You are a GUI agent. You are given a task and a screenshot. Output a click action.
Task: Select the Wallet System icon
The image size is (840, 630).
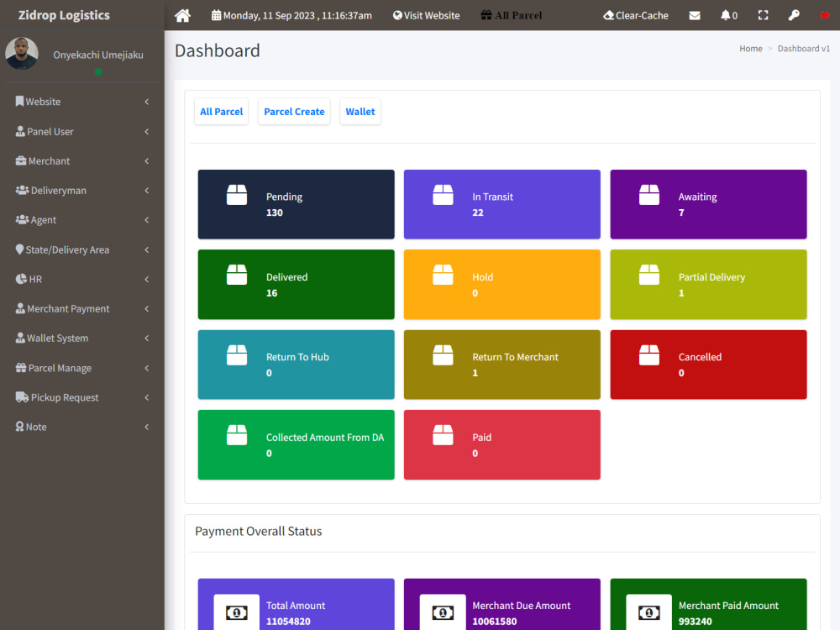tap(20, 338)
